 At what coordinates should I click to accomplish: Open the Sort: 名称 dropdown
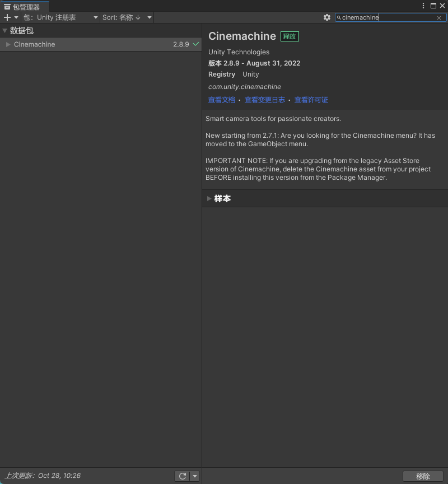(x=127, y=17)
